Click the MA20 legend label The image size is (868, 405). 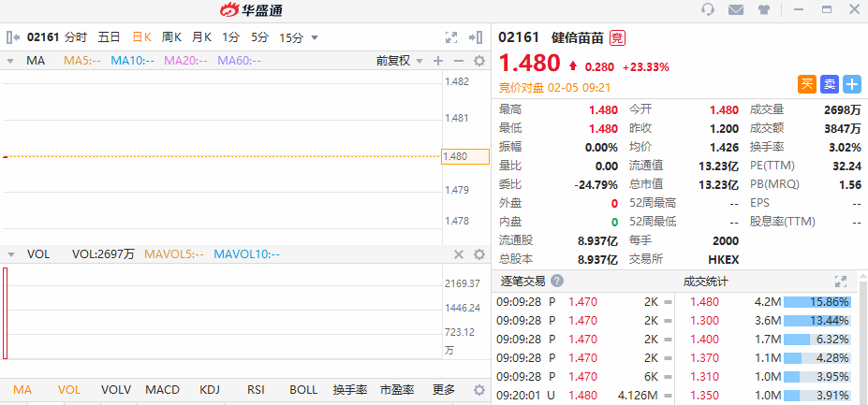[x=186, y=61]
